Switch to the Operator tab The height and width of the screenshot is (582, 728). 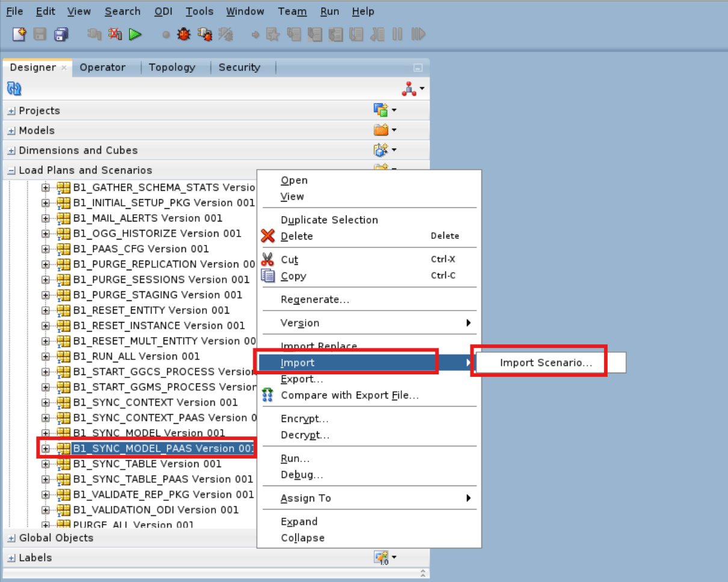(102, 67)
